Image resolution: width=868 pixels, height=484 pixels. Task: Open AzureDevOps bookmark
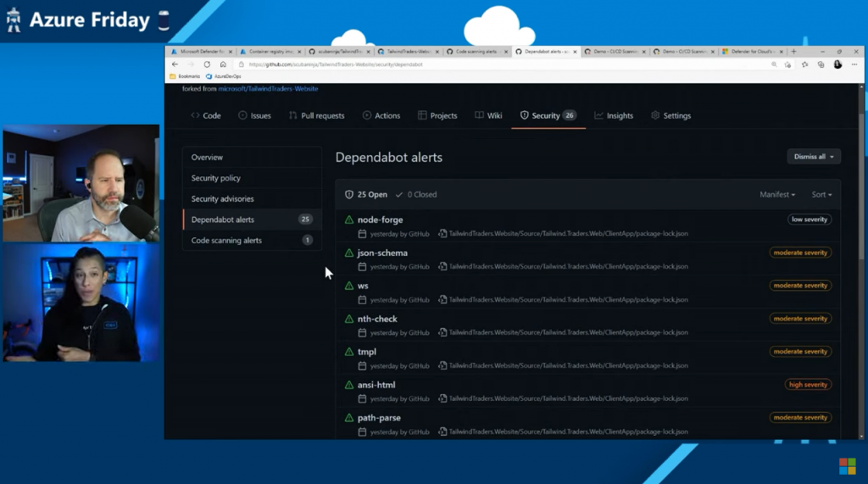tap(224, 76)
